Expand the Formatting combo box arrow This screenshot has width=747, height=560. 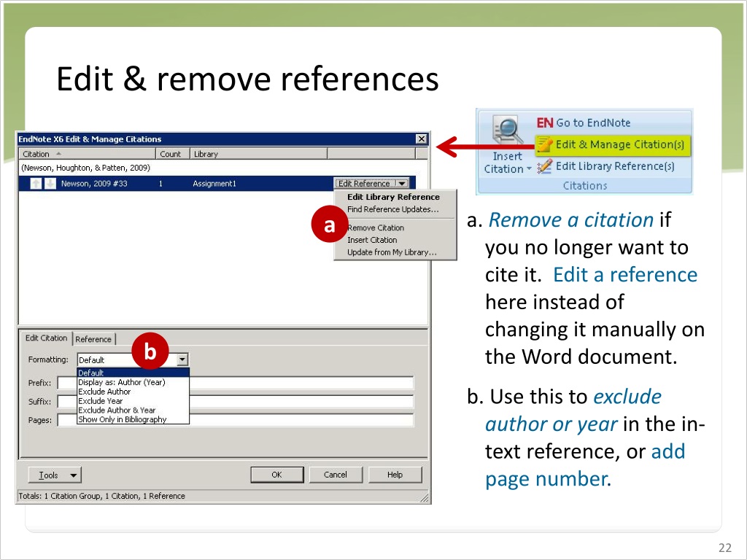coord(182,359)
